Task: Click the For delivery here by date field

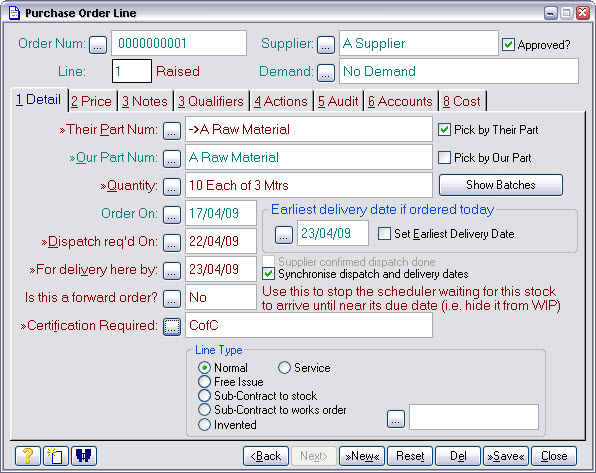Action: pos(221,269)
